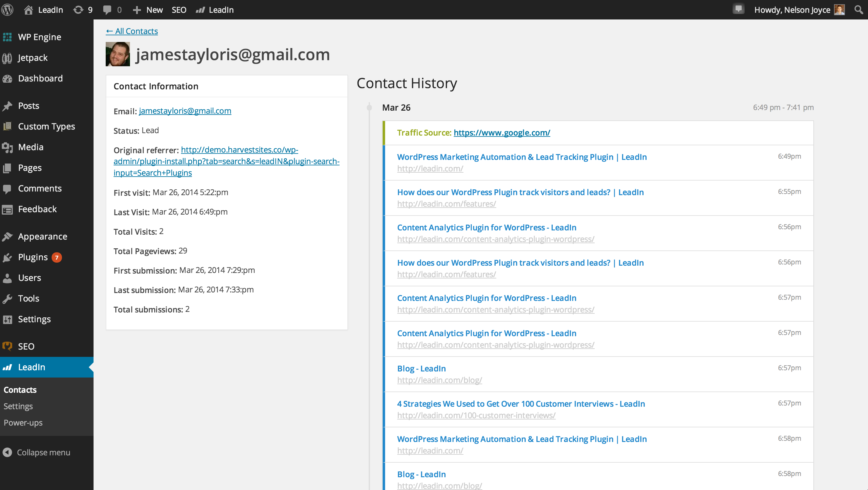
Task: Click the Jetpack sidebar icon
Action: point(7,58)
